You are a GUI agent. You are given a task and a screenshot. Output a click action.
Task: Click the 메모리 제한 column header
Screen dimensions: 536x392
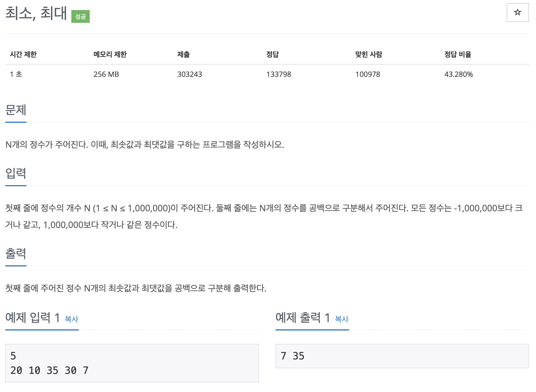point(110,55)
